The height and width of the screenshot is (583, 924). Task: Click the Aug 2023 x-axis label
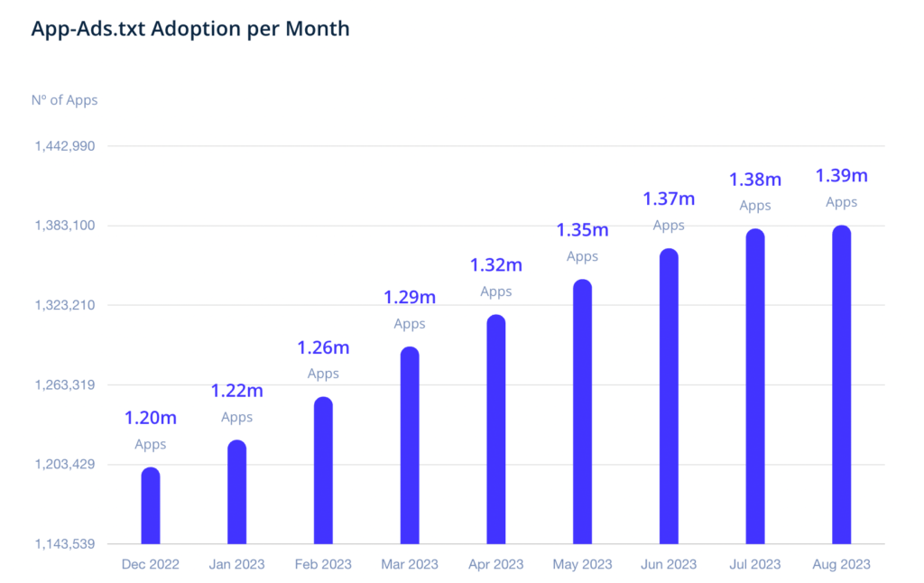842,565
